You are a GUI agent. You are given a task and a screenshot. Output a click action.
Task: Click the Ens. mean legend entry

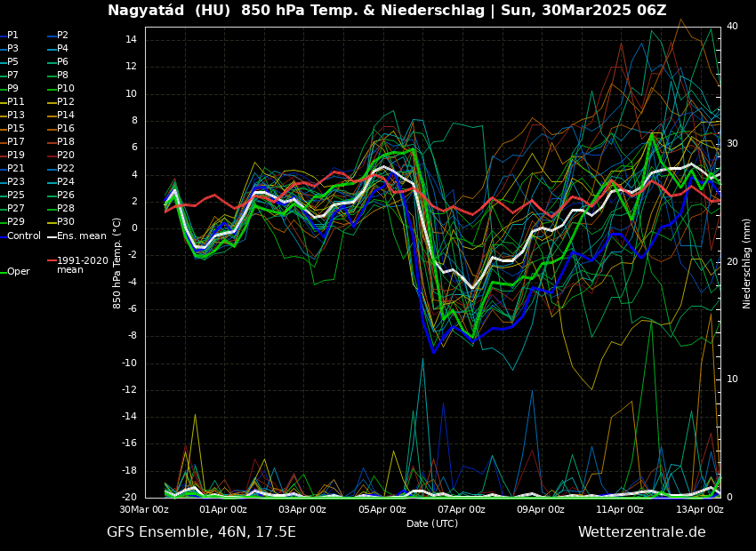click(x=81, y=236)
